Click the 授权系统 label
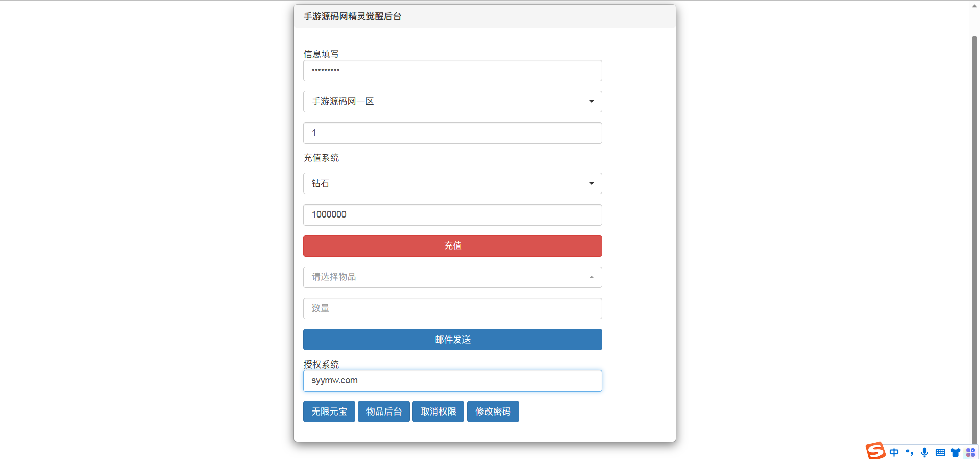 coord(321,365)
